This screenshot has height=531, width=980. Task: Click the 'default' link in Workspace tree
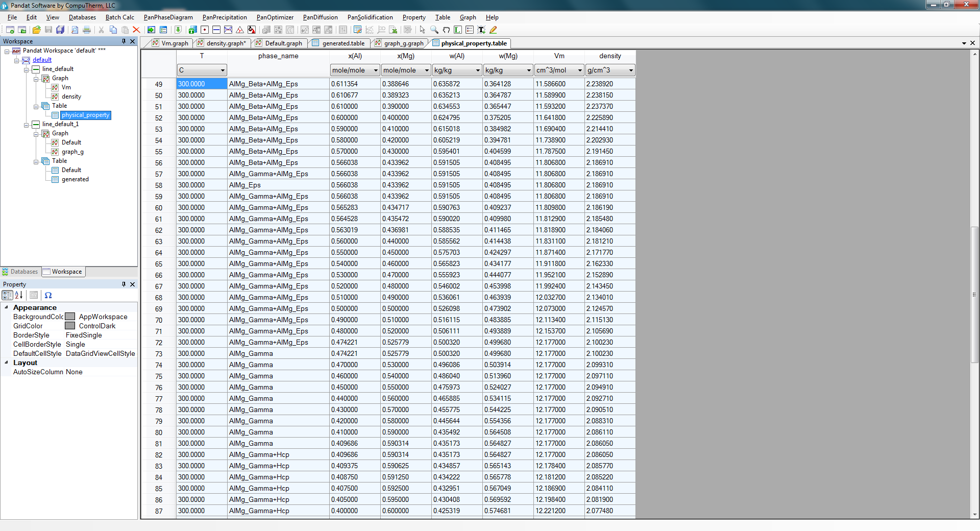click(x=42, y=60)
